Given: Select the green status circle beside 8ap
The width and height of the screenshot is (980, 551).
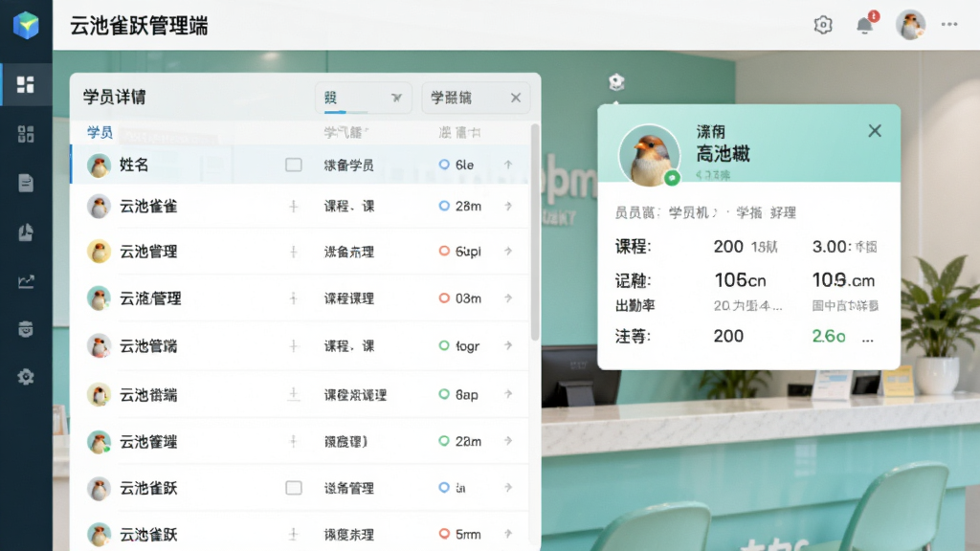Looking at the screenshot, I should (444, 394).
